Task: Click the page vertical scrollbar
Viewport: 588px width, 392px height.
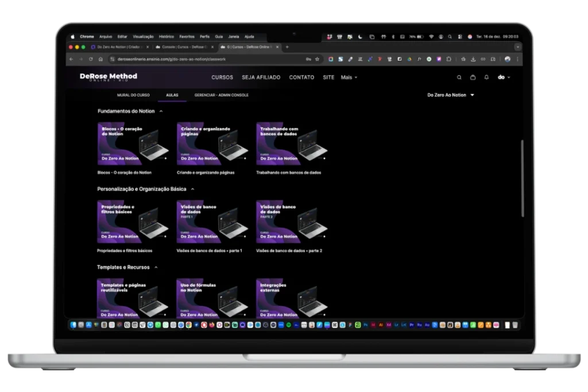Action: pyautogui.click(x=522, y=178)
